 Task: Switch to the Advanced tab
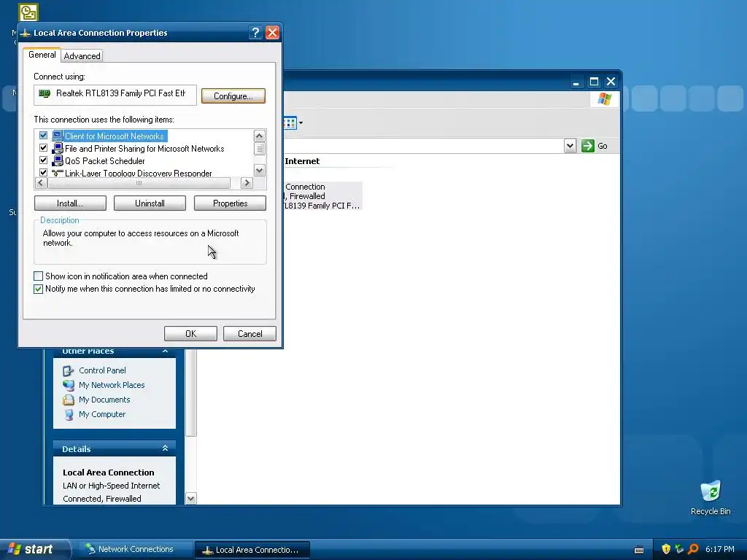tap(82, 55)
